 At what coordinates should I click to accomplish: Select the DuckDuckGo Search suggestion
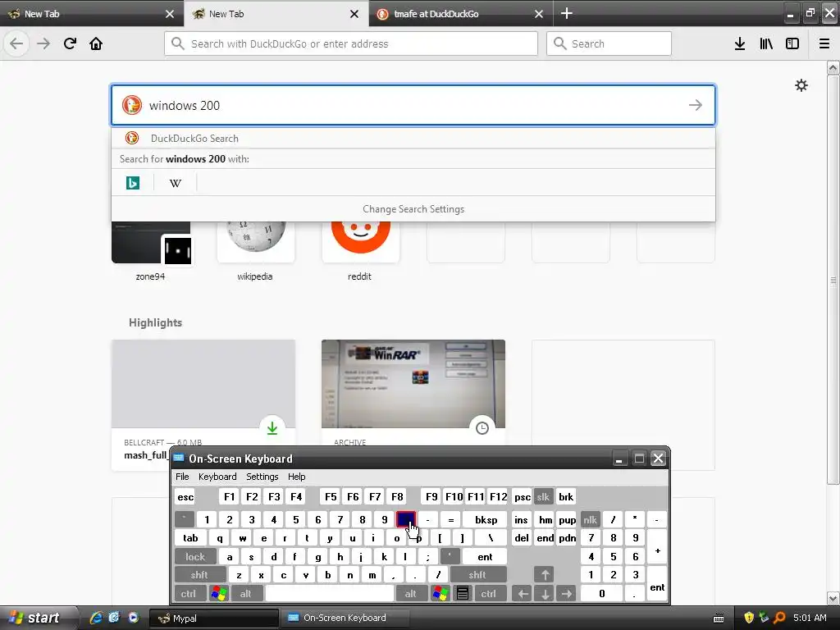tap(413, 138)
